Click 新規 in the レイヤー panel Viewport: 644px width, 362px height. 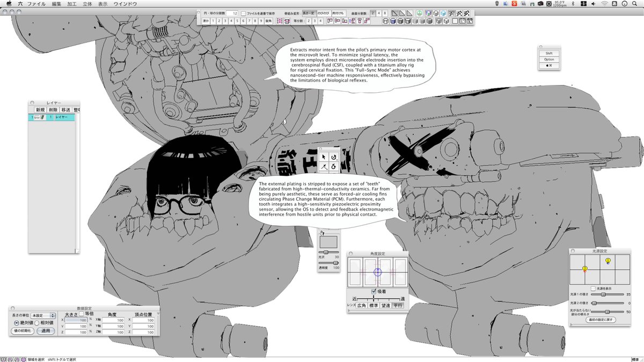point(40,110)
